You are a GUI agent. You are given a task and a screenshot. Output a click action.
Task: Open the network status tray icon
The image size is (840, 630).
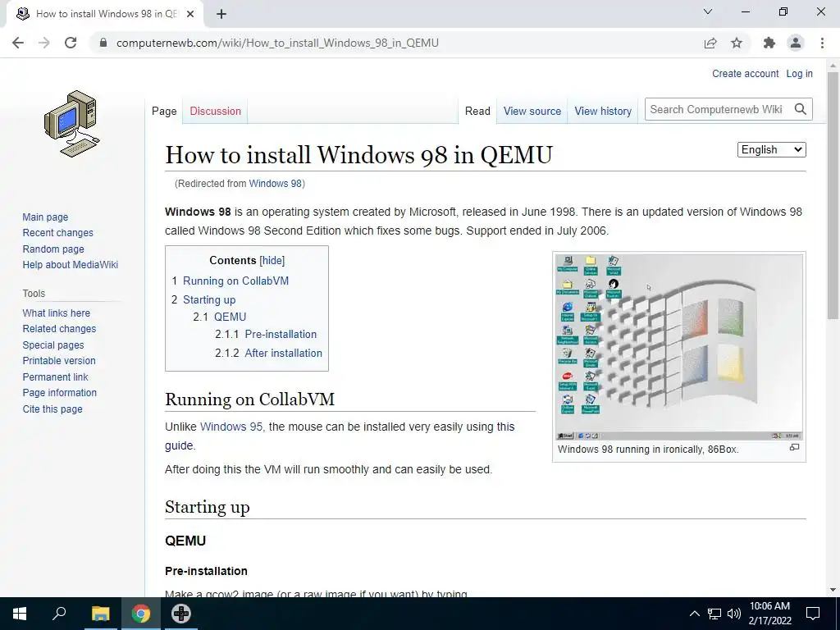[x=714, y=614]
